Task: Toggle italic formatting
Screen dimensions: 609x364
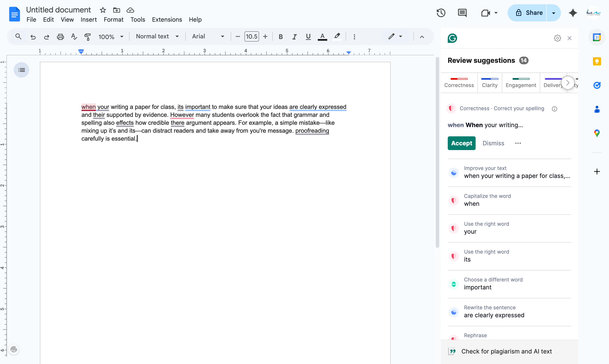Action: (x=294, y=36)
